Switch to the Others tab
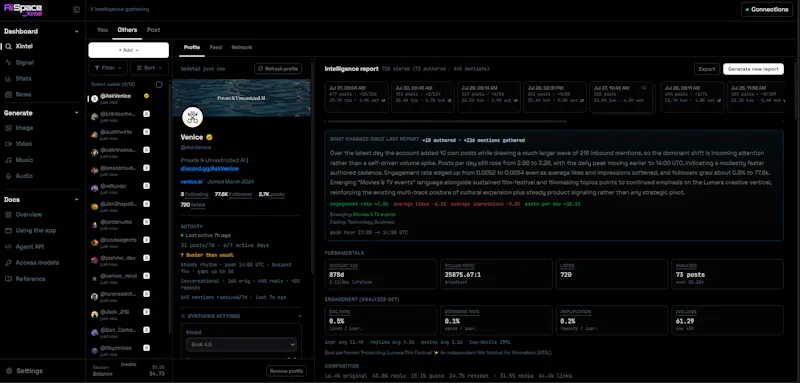 coord(127,30)
